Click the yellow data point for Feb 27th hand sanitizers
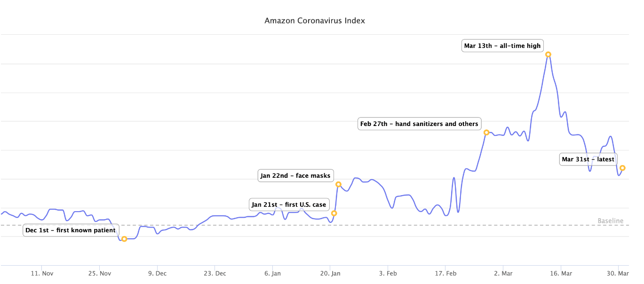The image size is (644, 284). [x=486, y=132]
